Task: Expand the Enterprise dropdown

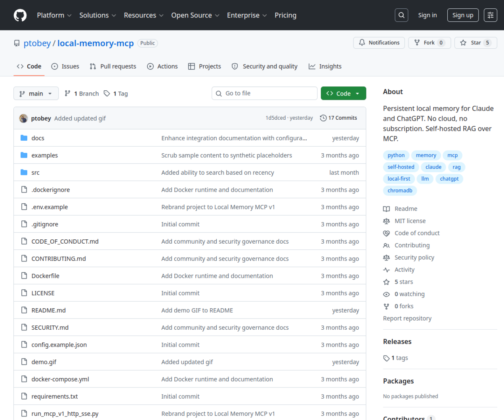Action: [x=247, y=15]
